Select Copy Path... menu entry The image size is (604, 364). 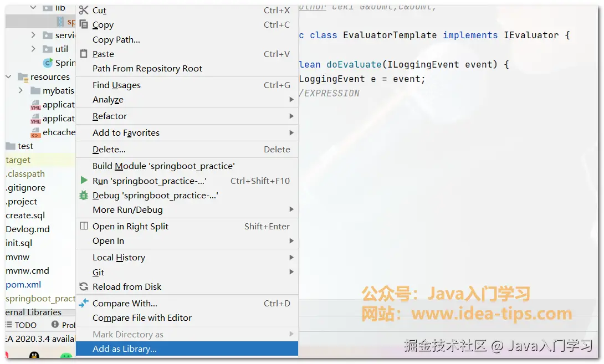click(x=187, y=39)
